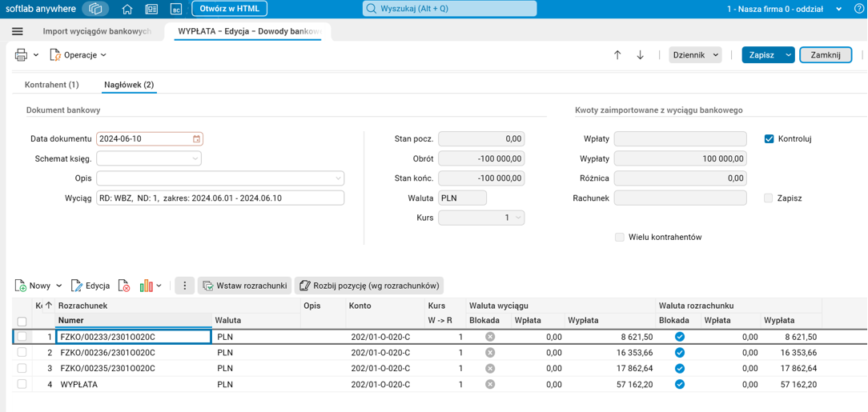Switch to Import wyciągów bankowych tab
The image size is (868, 412).
(x=96, y=31)
